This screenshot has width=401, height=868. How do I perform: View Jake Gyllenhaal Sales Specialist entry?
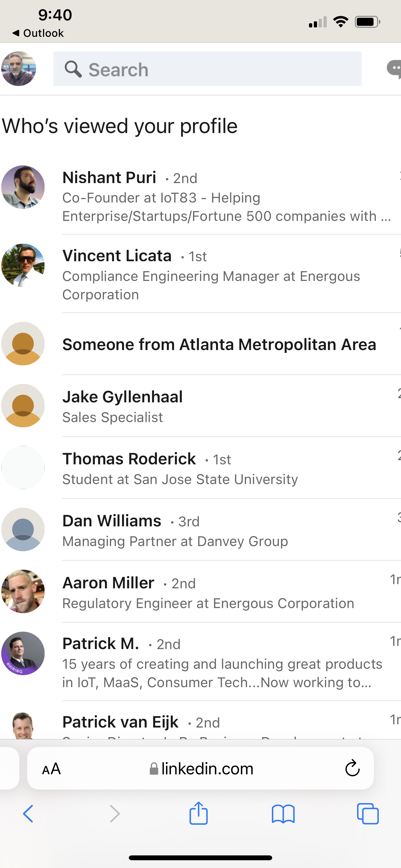pyautogui.click(x=200, y=406)
